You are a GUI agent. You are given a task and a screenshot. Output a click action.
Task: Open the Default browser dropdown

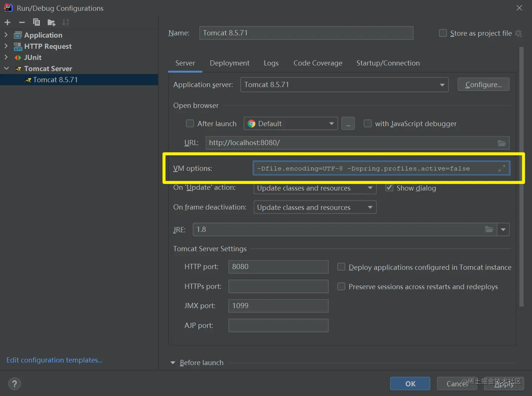tap(291, 124)
